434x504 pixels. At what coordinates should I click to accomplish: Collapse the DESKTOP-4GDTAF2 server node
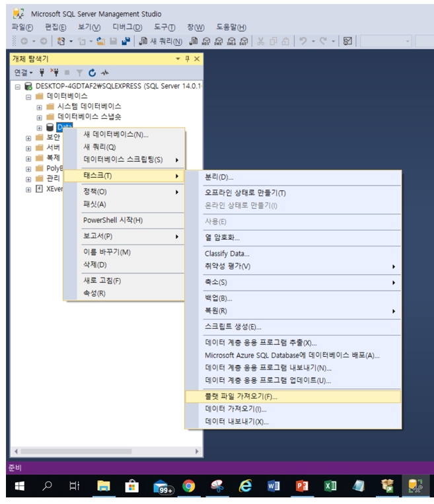(x=18, y=87)
